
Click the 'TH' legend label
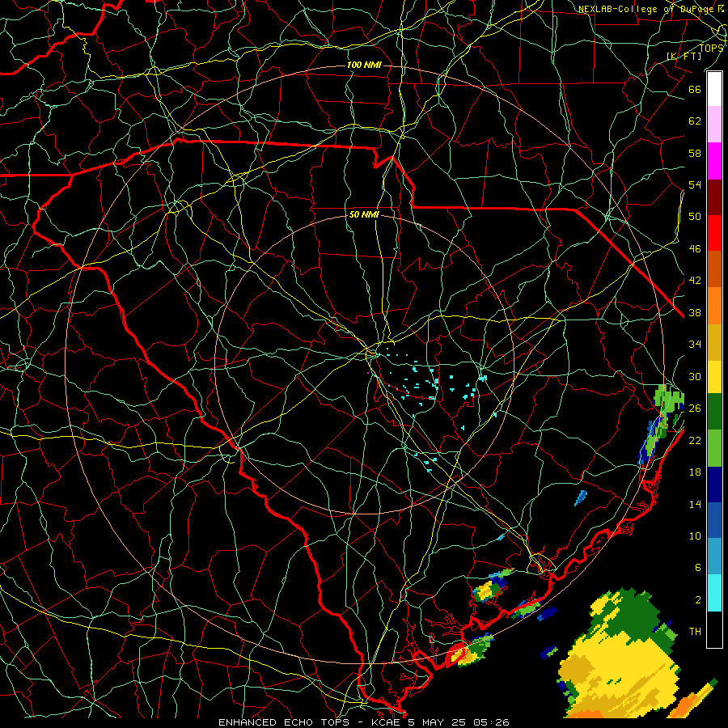[x=695, y=632]
